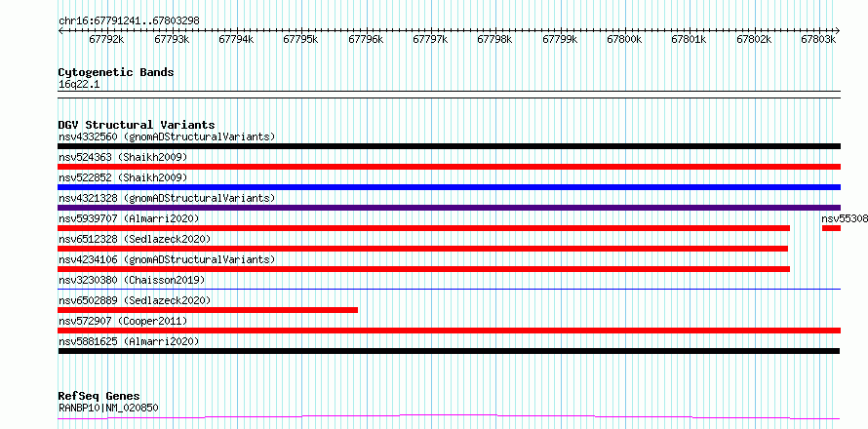Click the 16q22.1 cytogenetic band line
This screenshot has height=429, width=868.
[449, 95]
